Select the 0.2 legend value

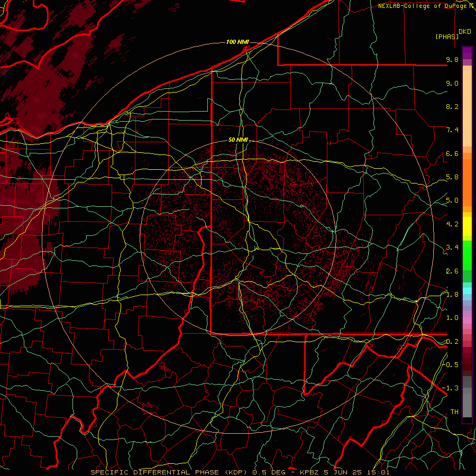(x=452, y=342)
